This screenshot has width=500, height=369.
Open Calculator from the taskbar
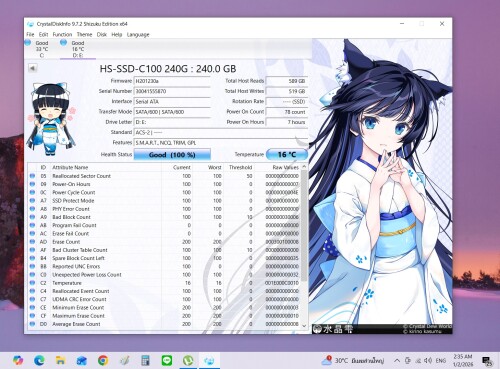(145, 360)
